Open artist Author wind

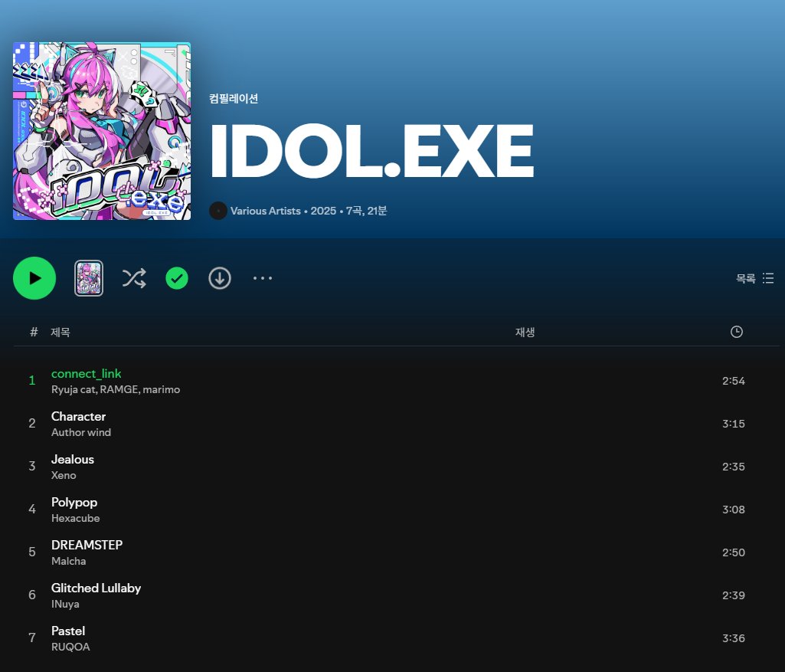(x=81, y=432)
